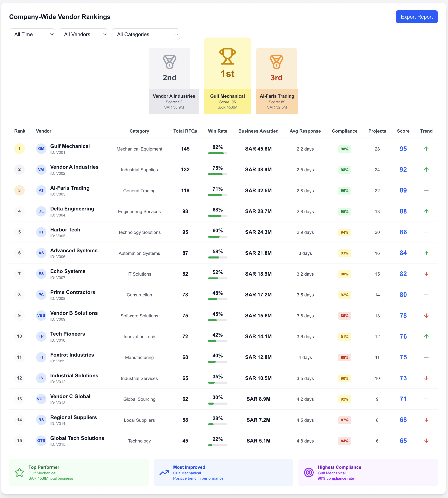Click the 82% win rate progress bar
448x498 pixels.
[x=217, y=153]
